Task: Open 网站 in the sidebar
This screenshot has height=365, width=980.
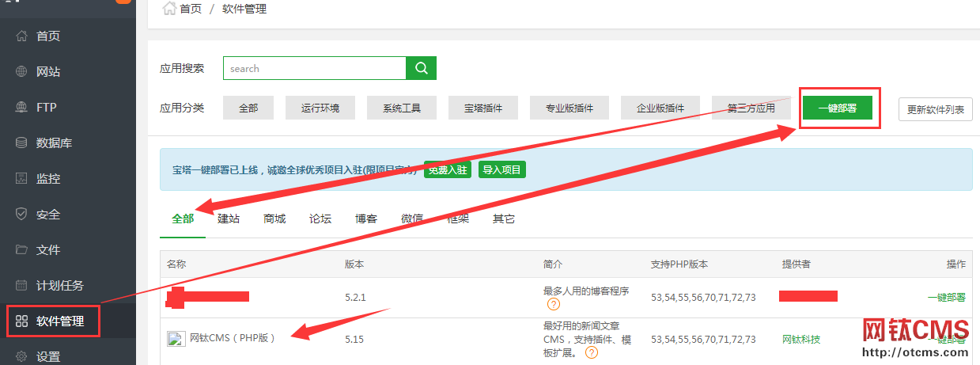Action: [x=48, y=72]
